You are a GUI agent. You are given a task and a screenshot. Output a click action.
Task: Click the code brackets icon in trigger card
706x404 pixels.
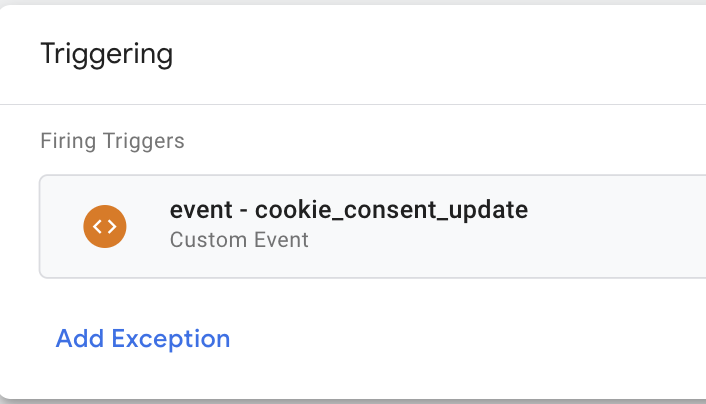point(105,227)
